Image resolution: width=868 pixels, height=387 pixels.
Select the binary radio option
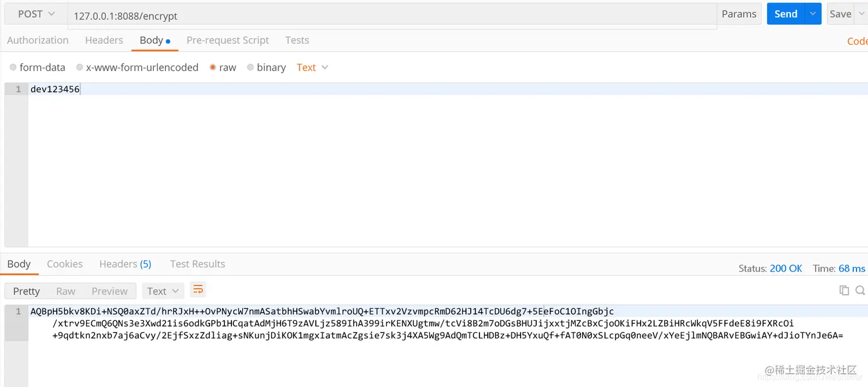tap(266, 67)
